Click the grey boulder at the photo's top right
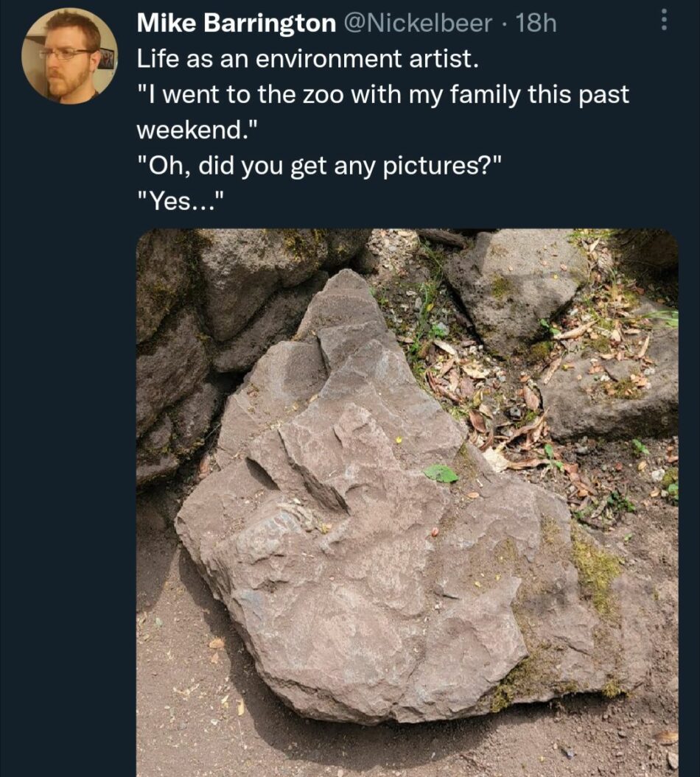The height and width of the screenshot is (777, 700). tap(516, 287)
